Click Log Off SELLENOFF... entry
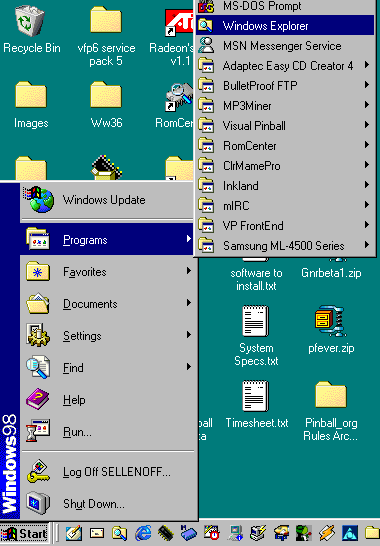The image size is (380, 546). (x=109, y=471)
